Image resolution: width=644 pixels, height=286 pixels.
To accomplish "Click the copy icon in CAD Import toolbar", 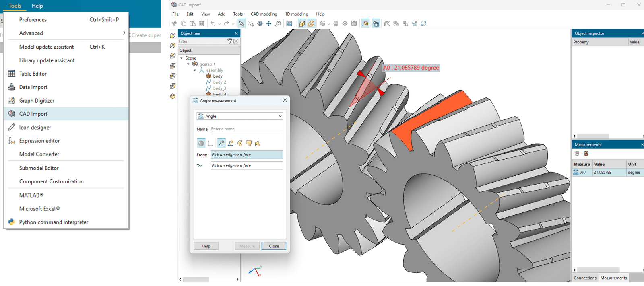I will pos(184,23).
